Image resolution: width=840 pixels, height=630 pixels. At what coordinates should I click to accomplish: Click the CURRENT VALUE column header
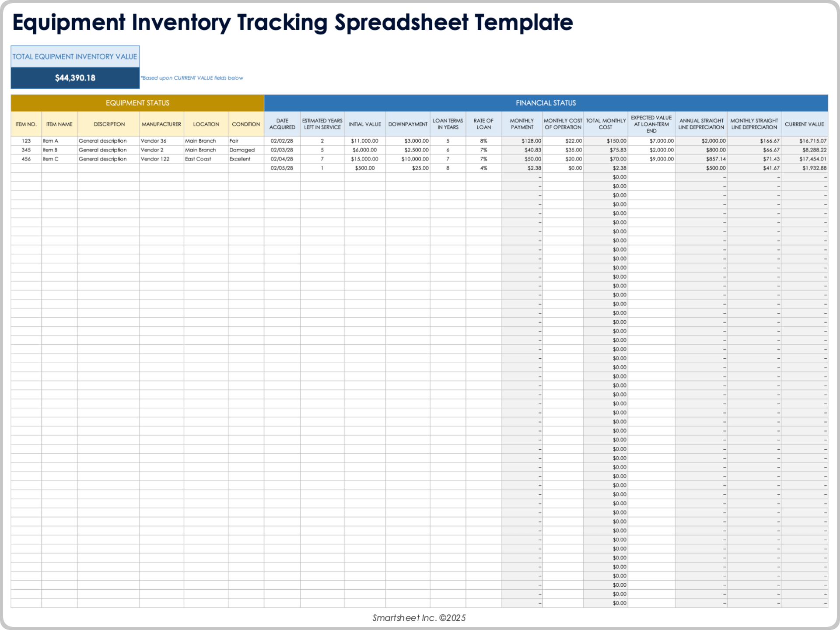click(804, 124)
